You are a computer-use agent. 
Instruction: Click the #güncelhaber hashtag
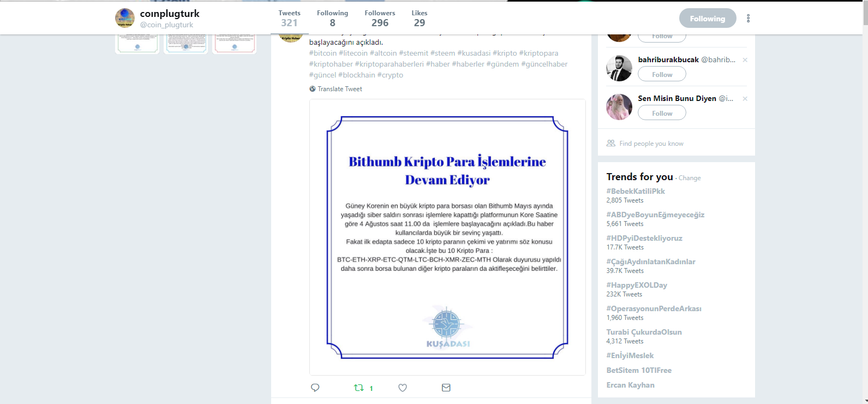[544, 64]
